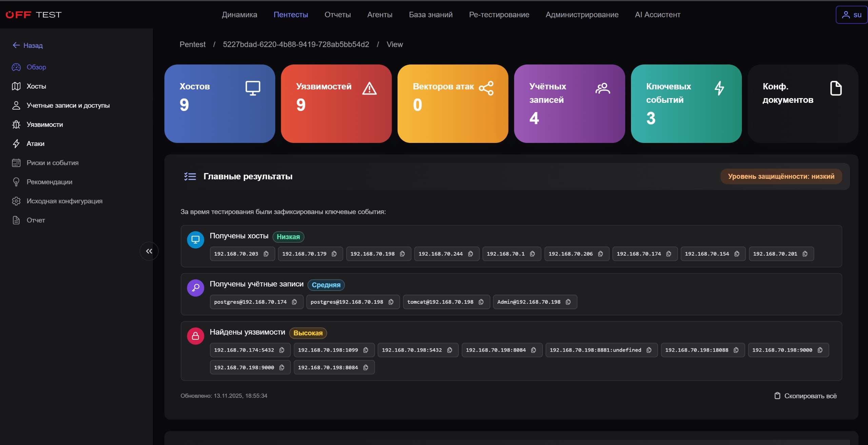Copy host 192.168.70.1 with its copy icon

click(x=532, y=254)
